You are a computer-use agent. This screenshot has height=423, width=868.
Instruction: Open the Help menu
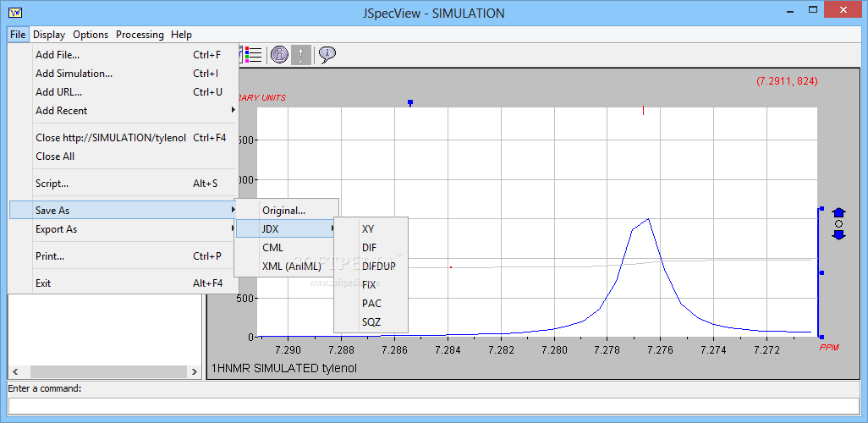click(x=182, y=35)
